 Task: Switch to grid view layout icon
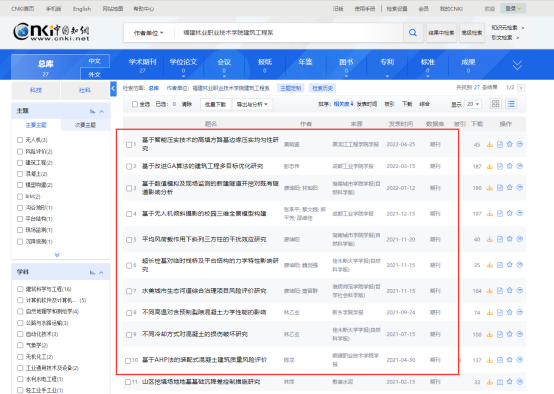[x=496, y=104]
